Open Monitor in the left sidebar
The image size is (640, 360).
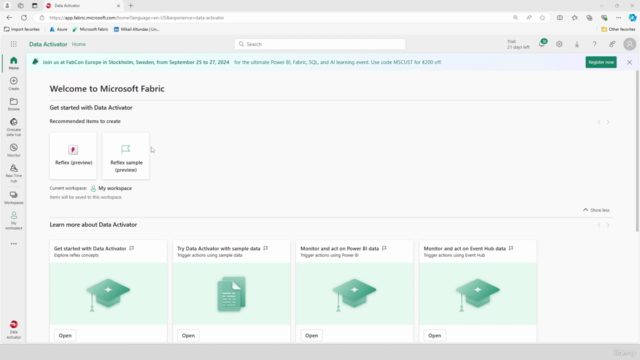click(13, 150)
